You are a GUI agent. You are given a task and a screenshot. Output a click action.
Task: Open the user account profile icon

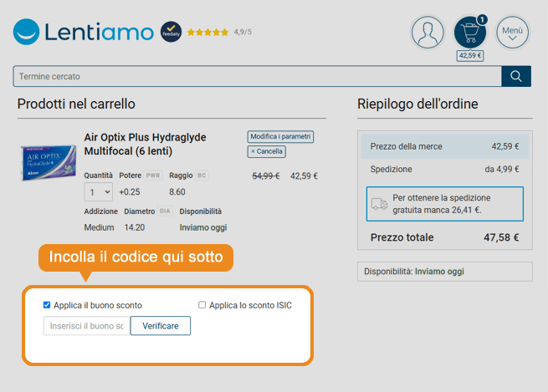tap(428, 33)
